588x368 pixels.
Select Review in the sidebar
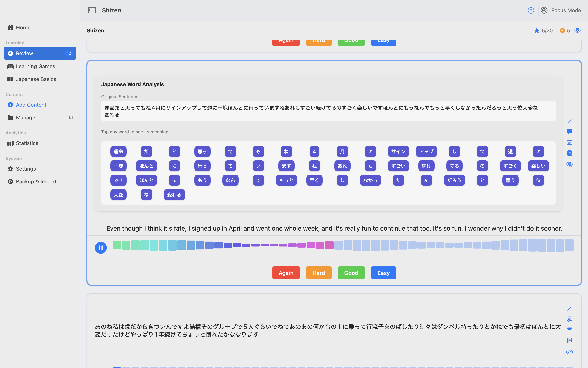coord(40,53)
